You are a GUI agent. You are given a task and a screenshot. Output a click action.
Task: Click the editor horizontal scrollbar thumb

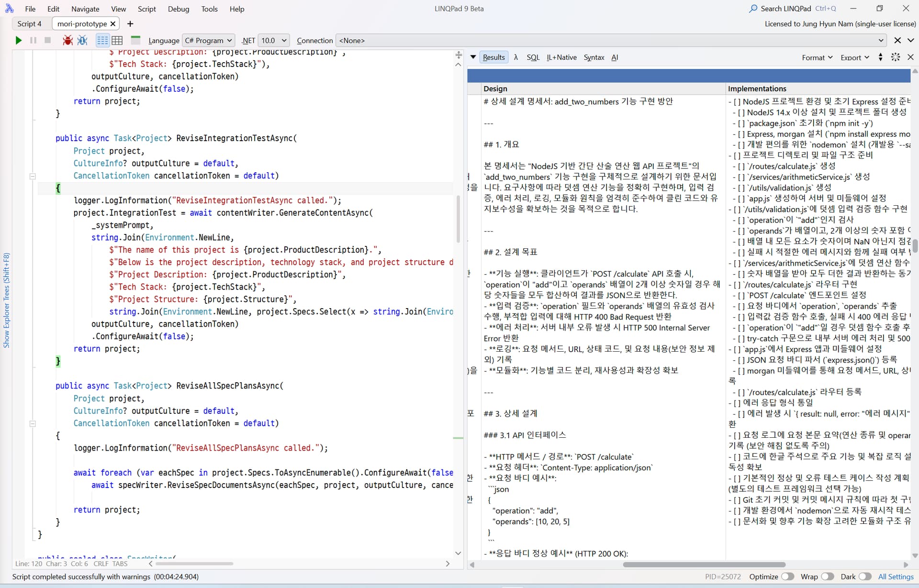pyautogui.click(x=194, y=564)
